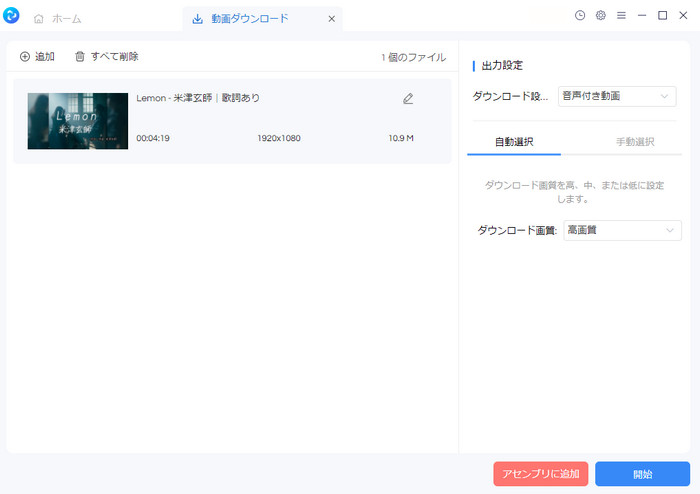Open settings gear icon

601,16
